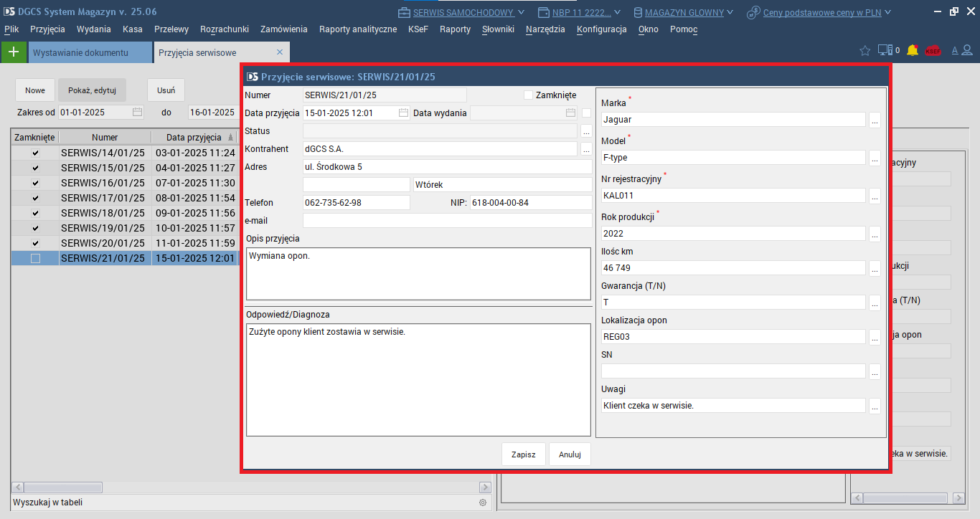Click ellipsis button beside Marka Jaguar
Image resolution: width=980 pixels, height=519 pixels.
(x=875, y=120)
